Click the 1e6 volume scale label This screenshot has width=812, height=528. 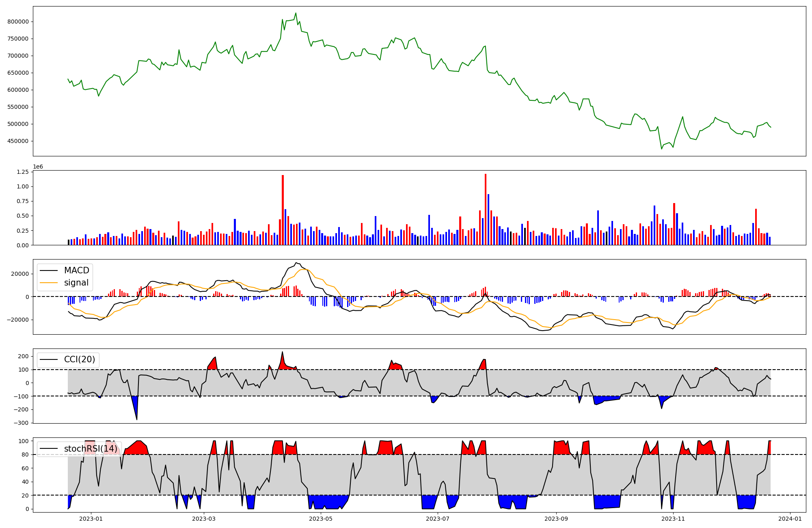click(x=38, y=167)
